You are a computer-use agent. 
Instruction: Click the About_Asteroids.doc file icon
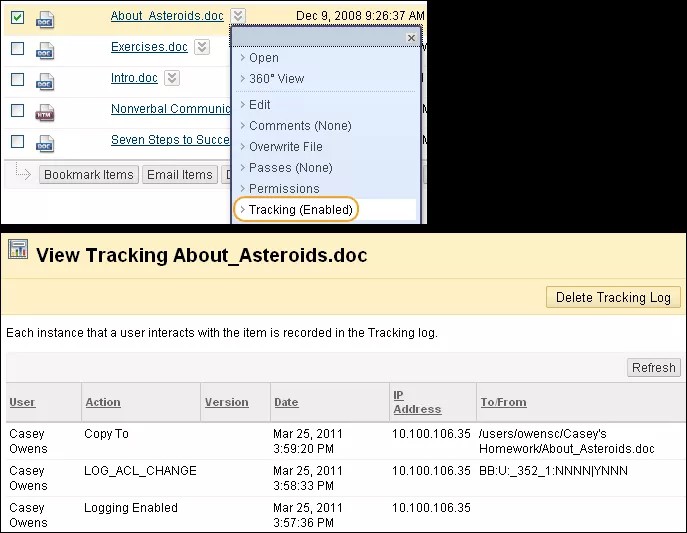[45, 18]
